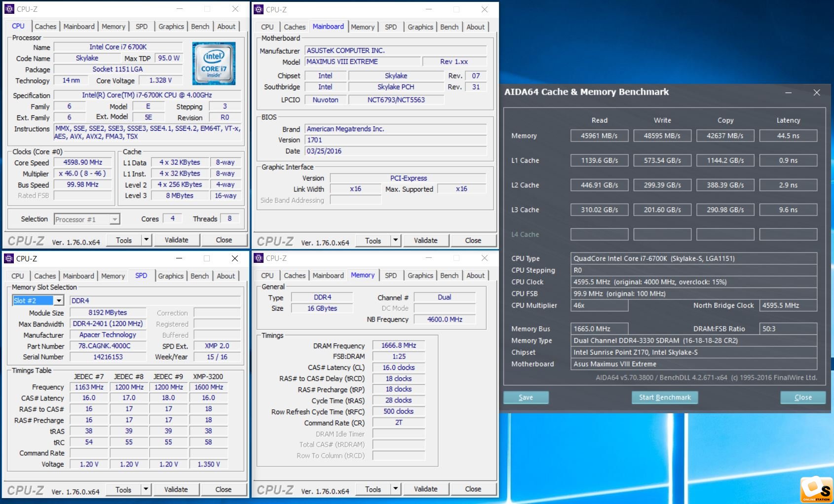Click processor name Intel Core i7 6700K

click(118, 47)
